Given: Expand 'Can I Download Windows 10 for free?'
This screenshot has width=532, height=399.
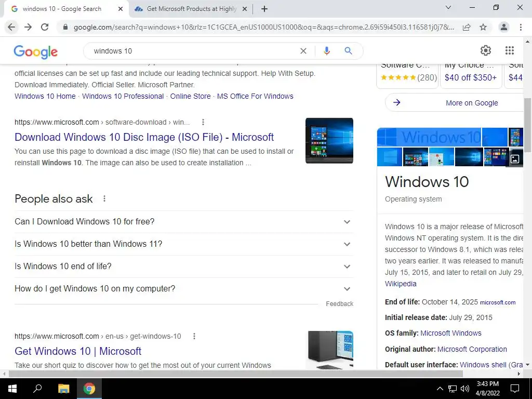Looking at the screenshot, I should (x=183, y=221).
